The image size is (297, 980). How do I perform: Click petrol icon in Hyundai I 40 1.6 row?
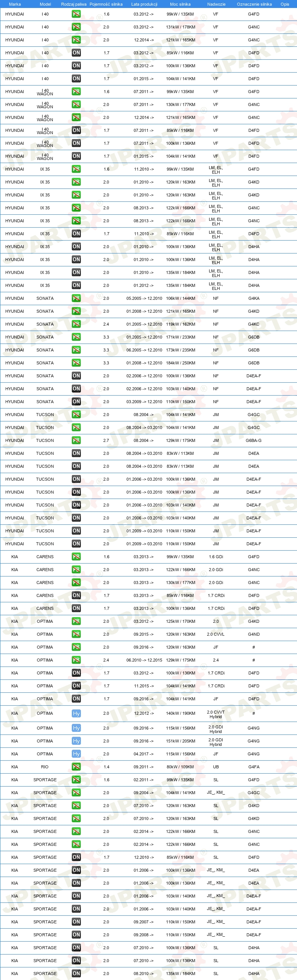[76, 14]
